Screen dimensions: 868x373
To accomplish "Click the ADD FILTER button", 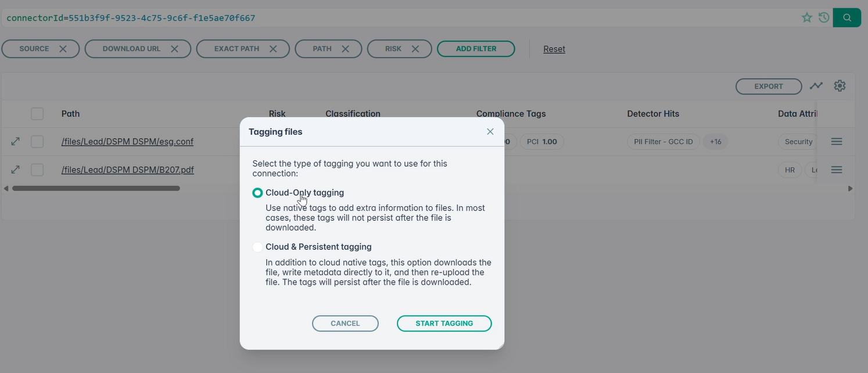I will point(476,49).
